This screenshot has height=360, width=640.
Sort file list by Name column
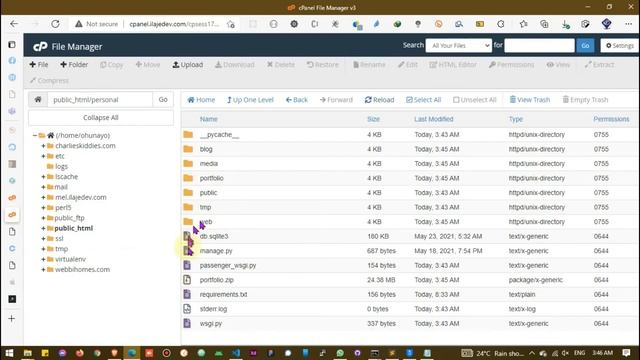point(209,119)
